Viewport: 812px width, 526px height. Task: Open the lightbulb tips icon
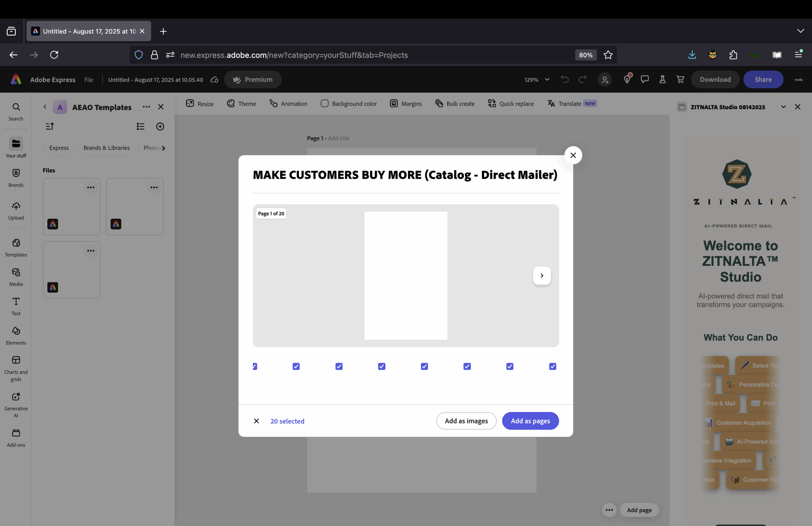(x=627, y=79)
